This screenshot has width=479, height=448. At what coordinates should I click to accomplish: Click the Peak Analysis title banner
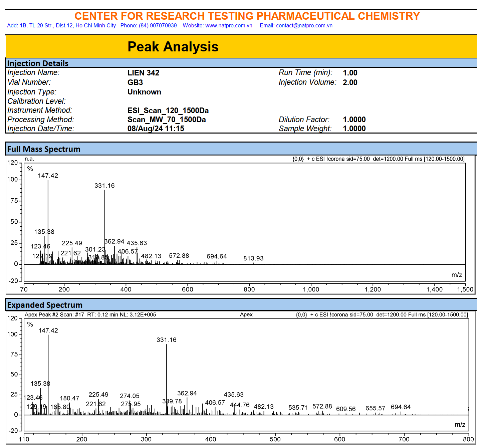(x=173, y=47)
